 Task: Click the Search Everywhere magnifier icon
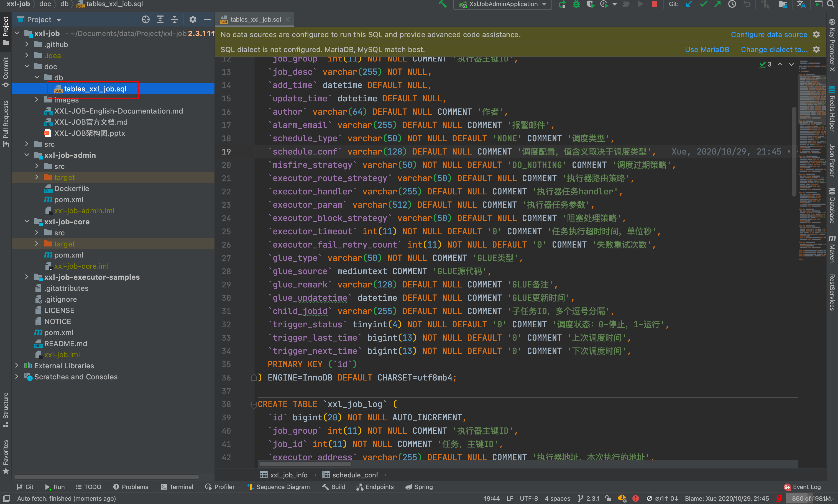[831, 4]
